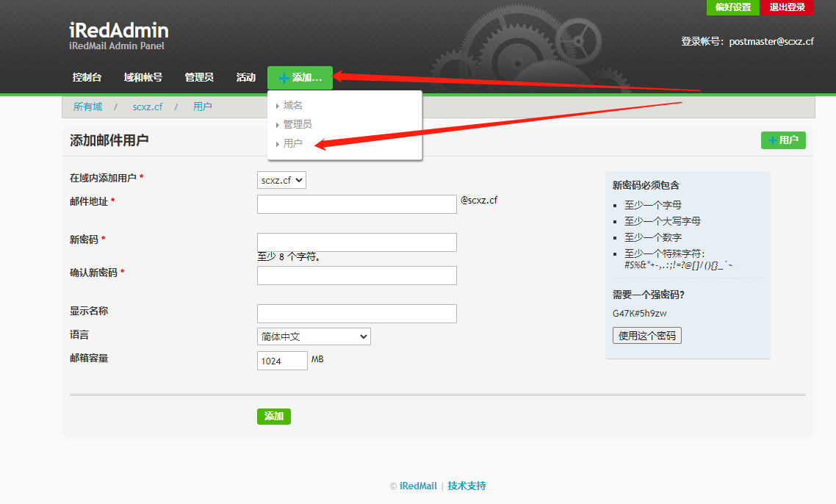Viewport: 836px width, 504px height.
Task: Go to the 管理员 navigation item
Action: 199,77
